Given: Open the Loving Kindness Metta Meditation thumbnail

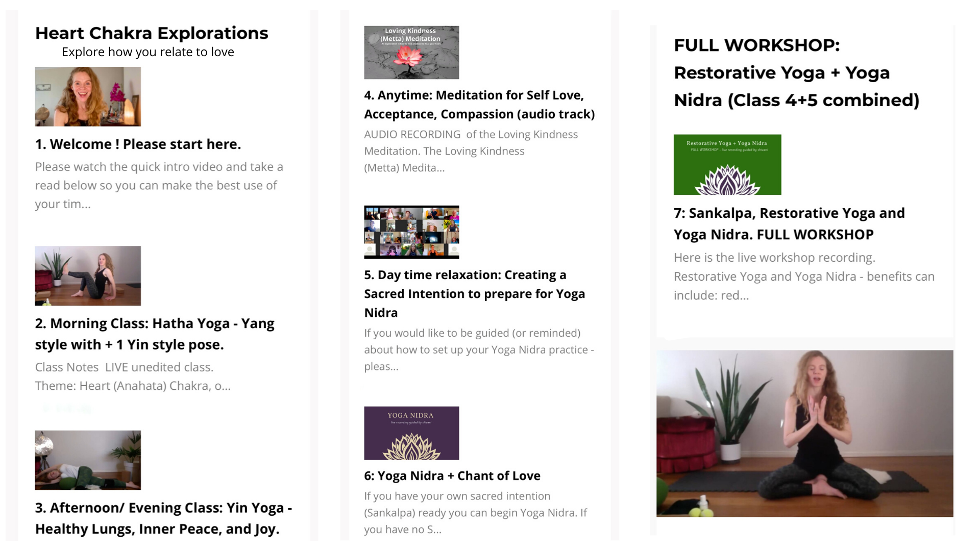Looking at the screenshot, I should point(411,53).
